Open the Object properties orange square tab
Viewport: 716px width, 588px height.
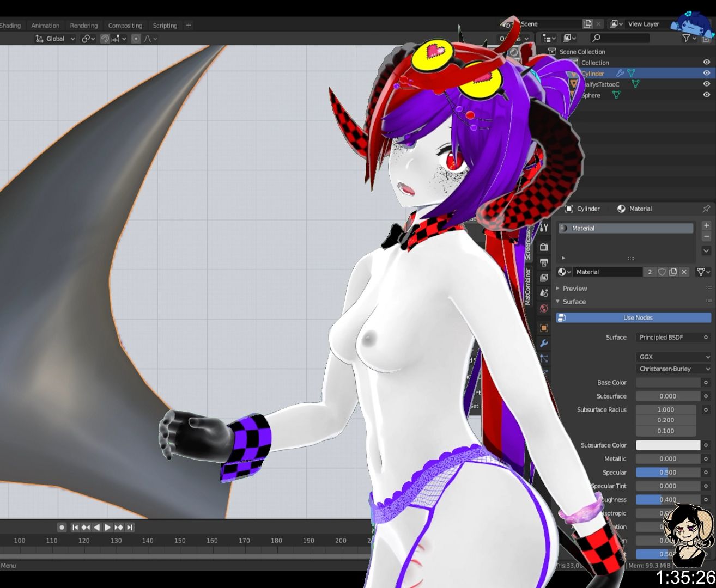point(544,328)
